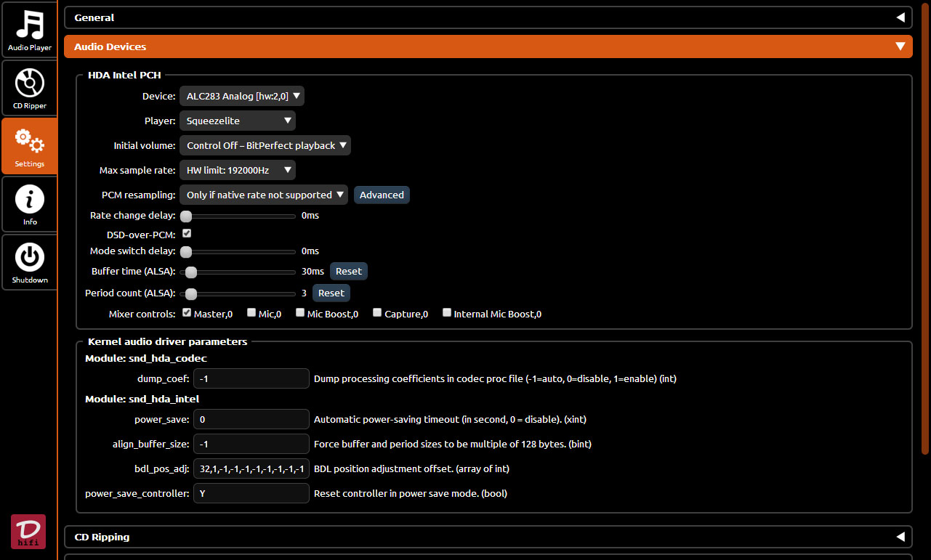Click the Rate change delay slider handle
931x560 pixels.
[x=186, y=216]
